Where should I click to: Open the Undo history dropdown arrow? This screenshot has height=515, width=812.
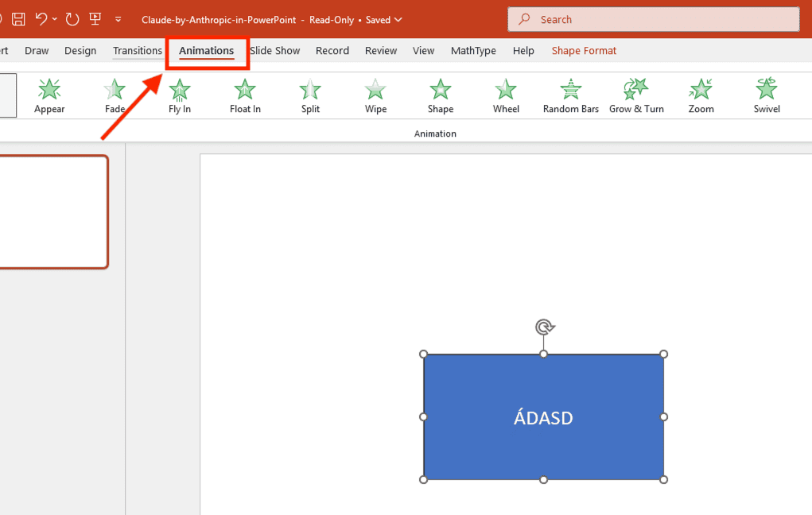point(54,19)
